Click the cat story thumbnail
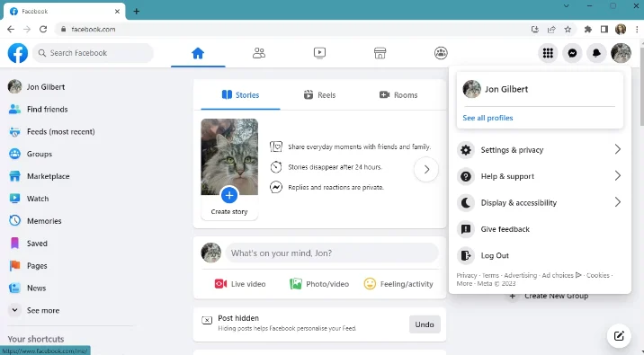Image resolution: width=644 pixels, height=355 pixels. coord(229,156)
